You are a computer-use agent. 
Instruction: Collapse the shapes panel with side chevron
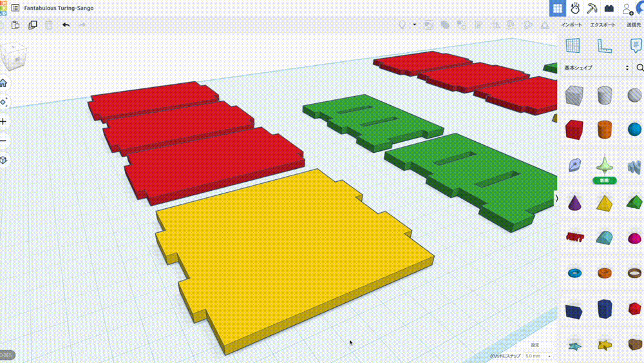point(556,199)
